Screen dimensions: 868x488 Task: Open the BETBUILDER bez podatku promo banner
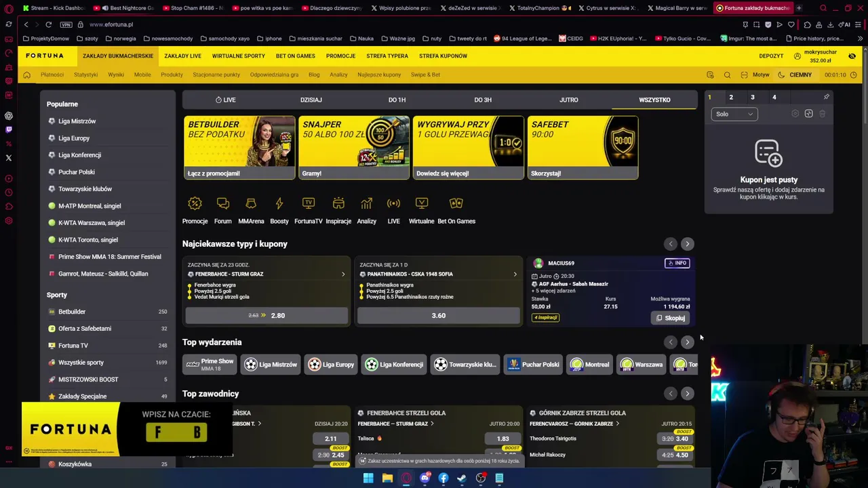point(239,148)
